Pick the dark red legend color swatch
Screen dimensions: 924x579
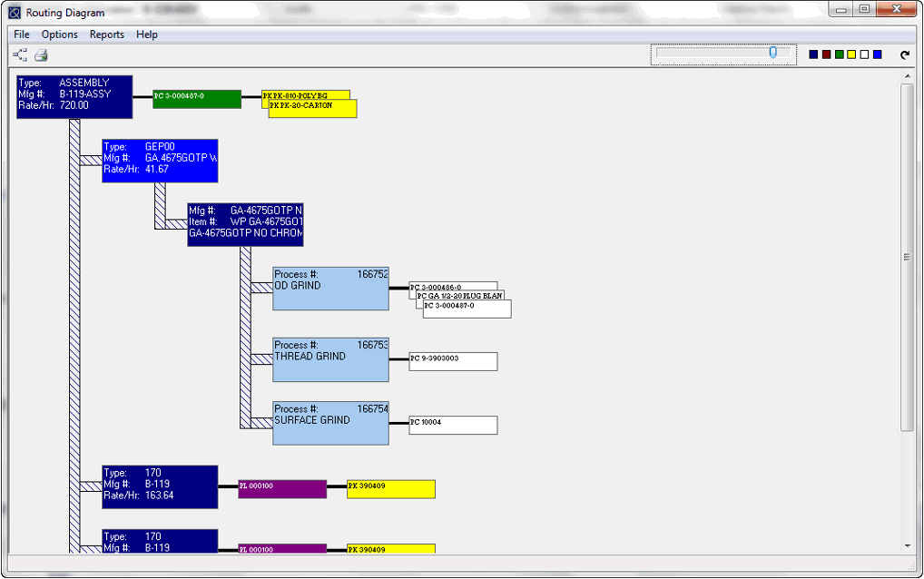click(x=827, y=55)
